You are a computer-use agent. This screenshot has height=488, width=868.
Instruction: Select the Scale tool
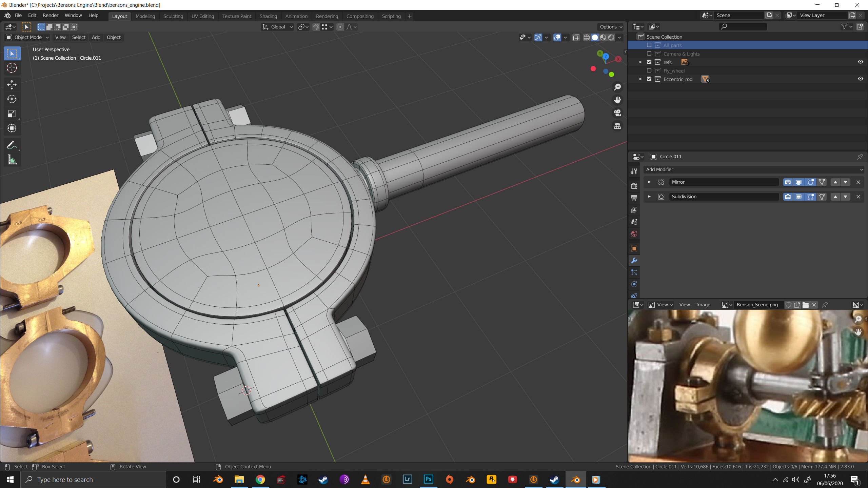12,114
